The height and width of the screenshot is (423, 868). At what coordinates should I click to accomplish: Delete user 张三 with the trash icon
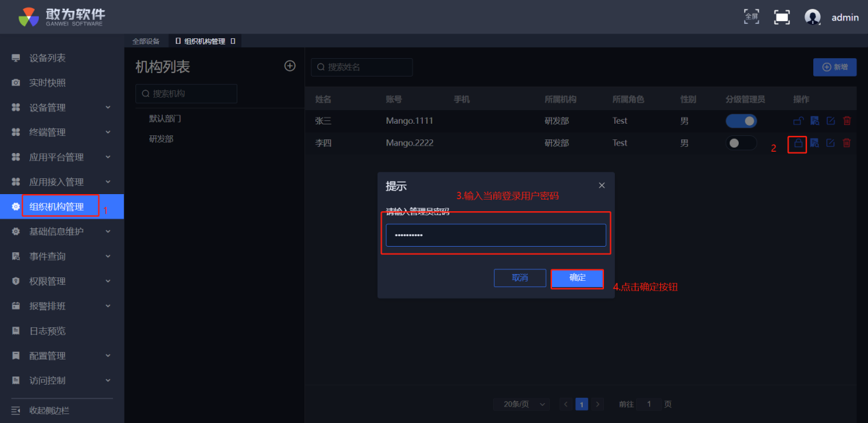(847, 121)
